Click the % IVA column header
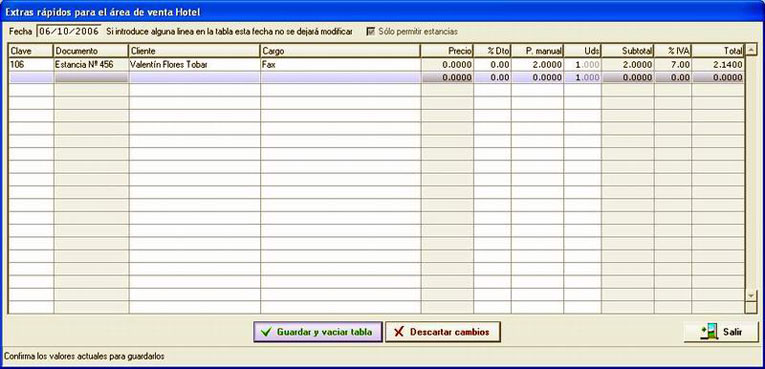 pyautogui.click(x=673, y=51)
